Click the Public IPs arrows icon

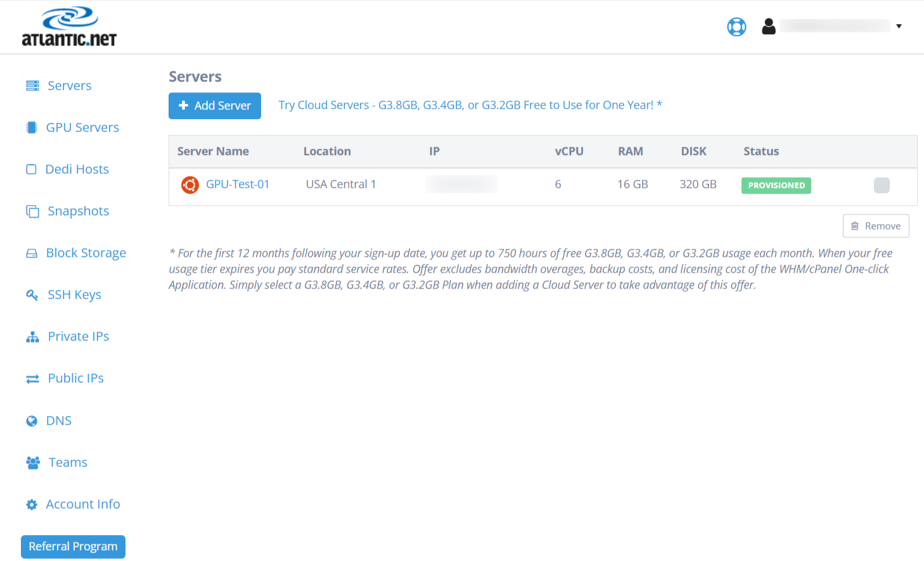(32, 379)
